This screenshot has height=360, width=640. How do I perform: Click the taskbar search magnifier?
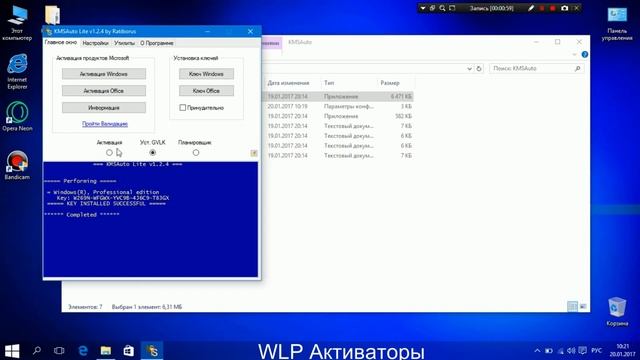coord(37,351)
